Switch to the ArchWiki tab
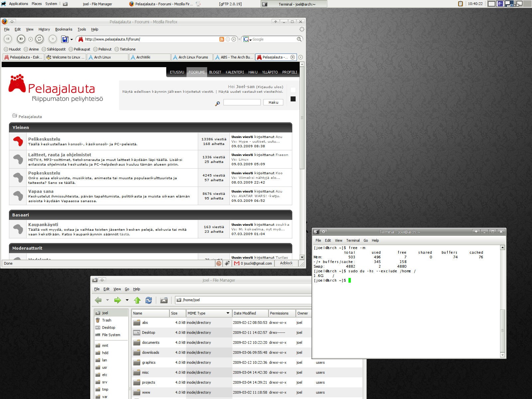Viewport: 532px width, 399px height. (x=150, y=57)
